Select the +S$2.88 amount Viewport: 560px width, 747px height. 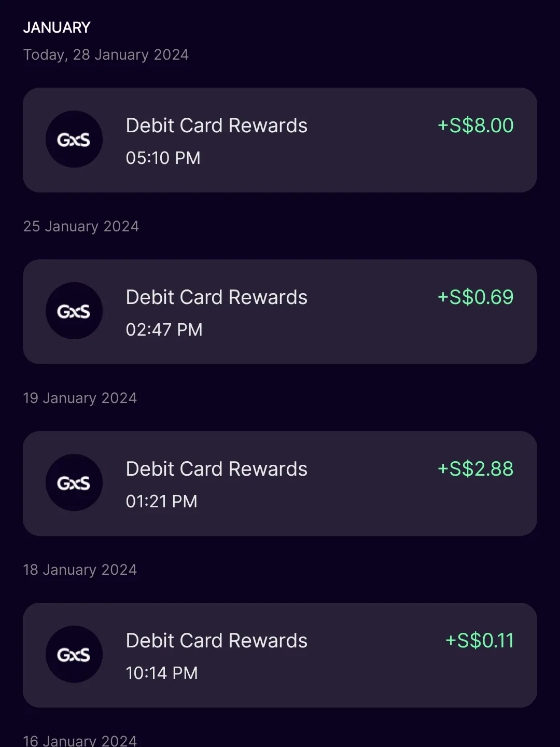475,469
